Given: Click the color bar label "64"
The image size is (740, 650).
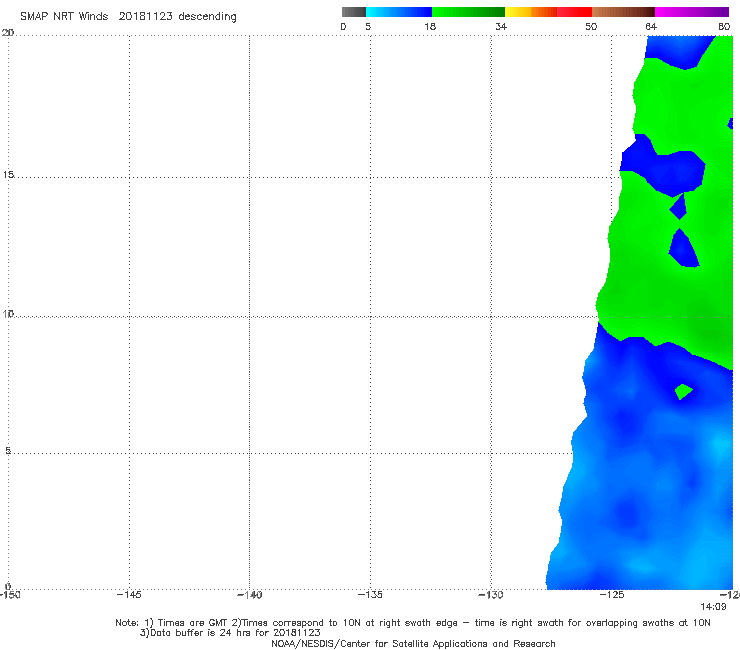Looking at the screenshot, I should [x=651, y=27].
